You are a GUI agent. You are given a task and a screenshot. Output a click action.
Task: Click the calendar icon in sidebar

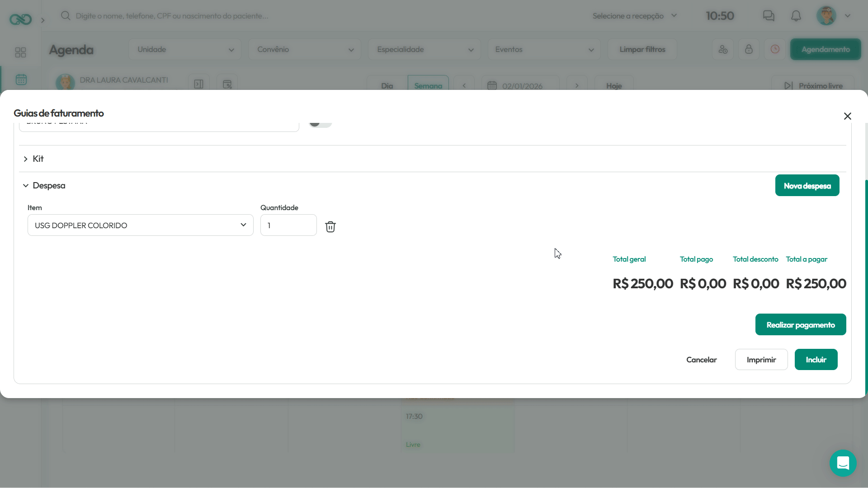[x=21, y=80]
